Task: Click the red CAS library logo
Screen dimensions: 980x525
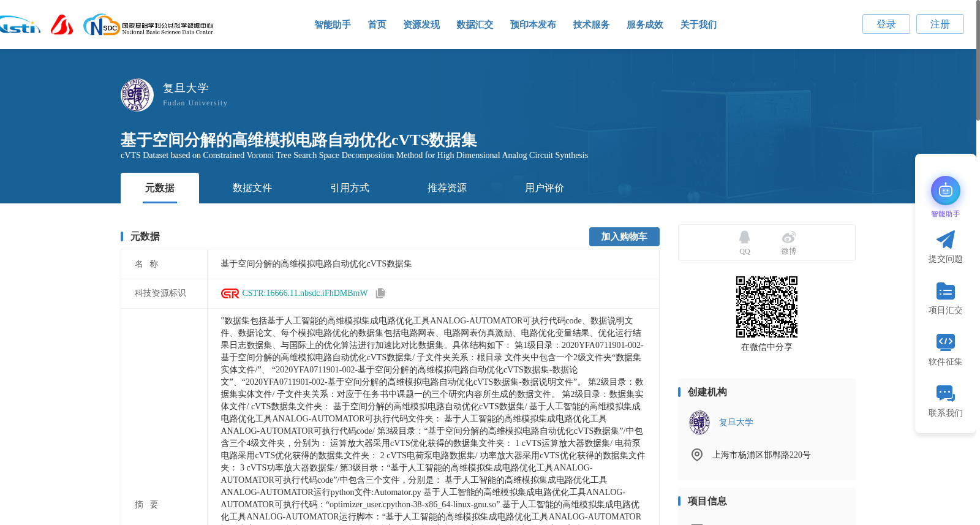Action: click(61, 25)
